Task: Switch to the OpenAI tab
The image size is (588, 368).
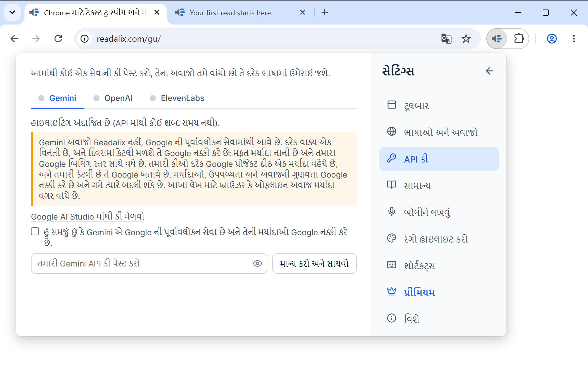Action: pos(113,98)
